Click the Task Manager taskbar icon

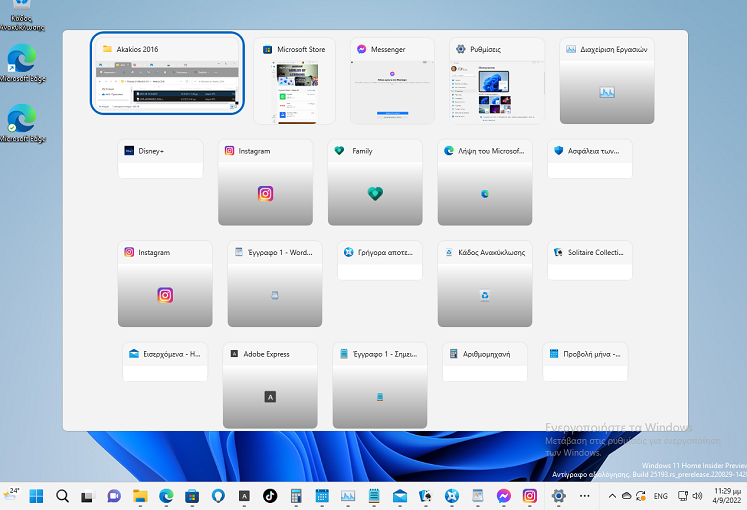click(x=348, y=496)
